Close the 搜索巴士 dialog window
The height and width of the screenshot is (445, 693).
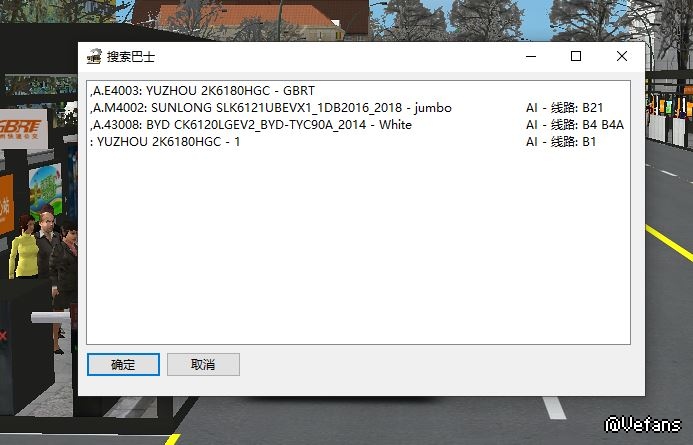[622, 56]
